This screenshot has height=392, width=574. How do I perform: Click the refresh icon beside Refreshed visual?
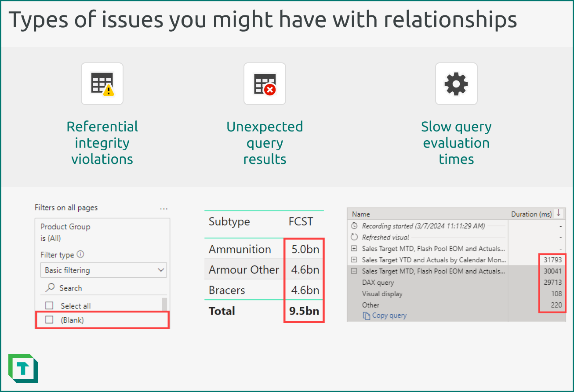(x=353, y=237)
